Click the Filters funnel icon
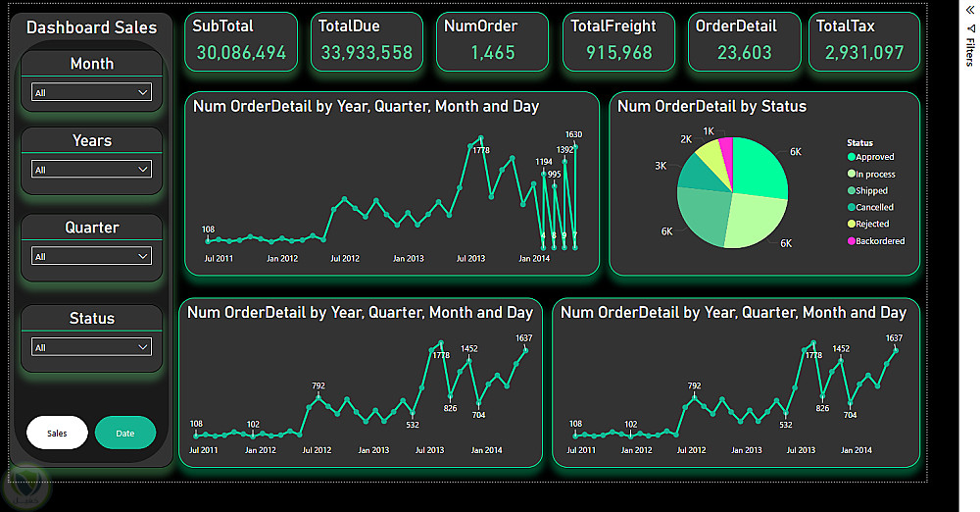 [x=970, y=28]
